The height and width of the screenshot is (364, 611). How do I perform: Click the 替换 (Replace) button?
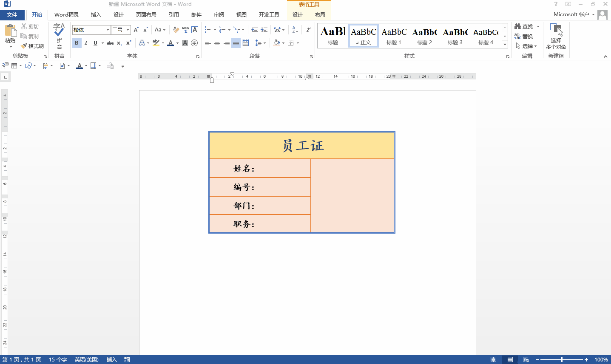tap(524, 37)
